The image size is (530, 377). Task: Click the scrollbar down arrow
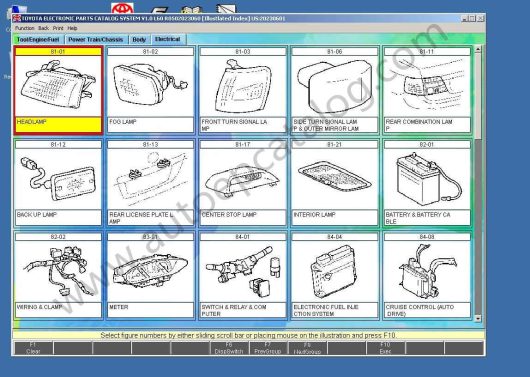point(478,318)
